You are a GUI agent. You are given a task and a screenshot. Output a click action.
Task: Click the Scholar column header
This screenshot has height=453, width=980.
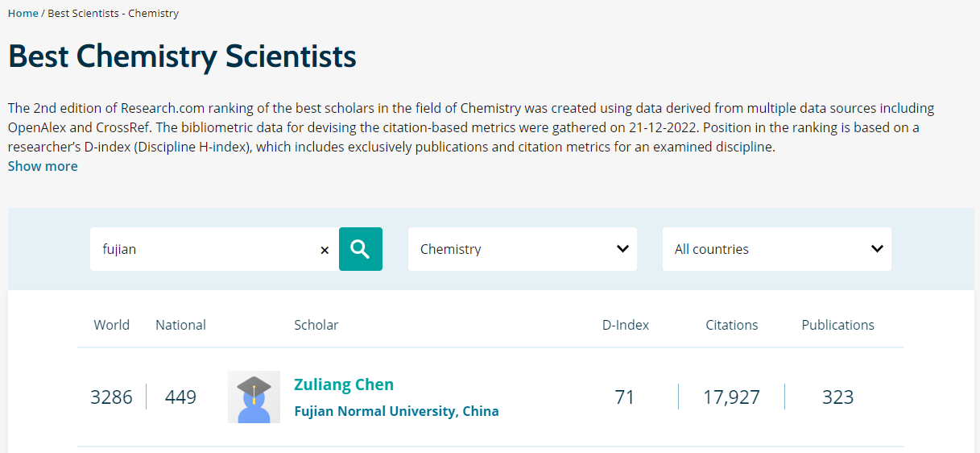click(x=316, y=325)
